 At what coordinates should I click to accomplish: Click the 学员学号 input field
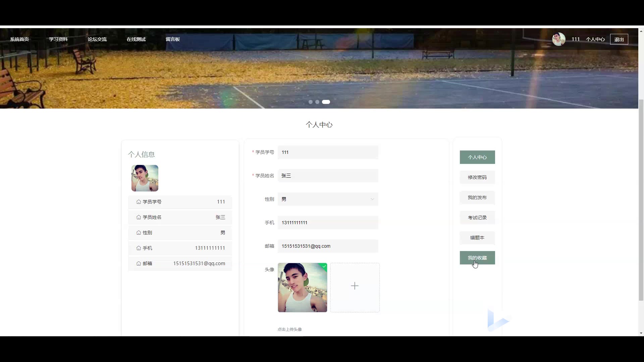pyautogui.click(x=328, y=152)
